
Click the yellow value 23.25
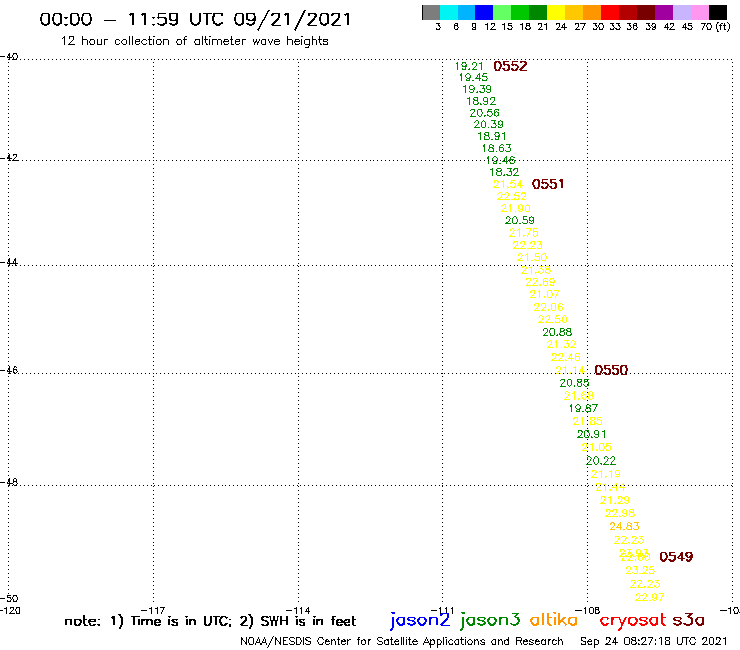(x=640, y=570)
